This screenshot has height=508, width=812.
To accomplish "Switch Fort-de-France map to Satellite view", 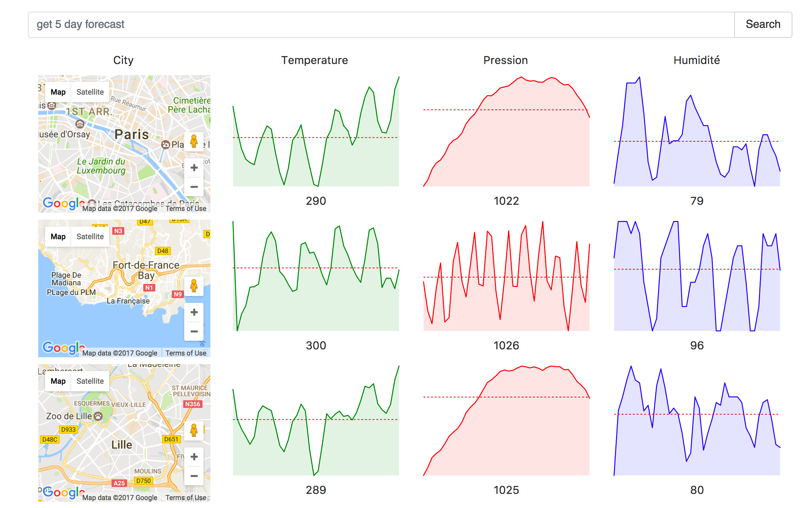I will [90, 236].
